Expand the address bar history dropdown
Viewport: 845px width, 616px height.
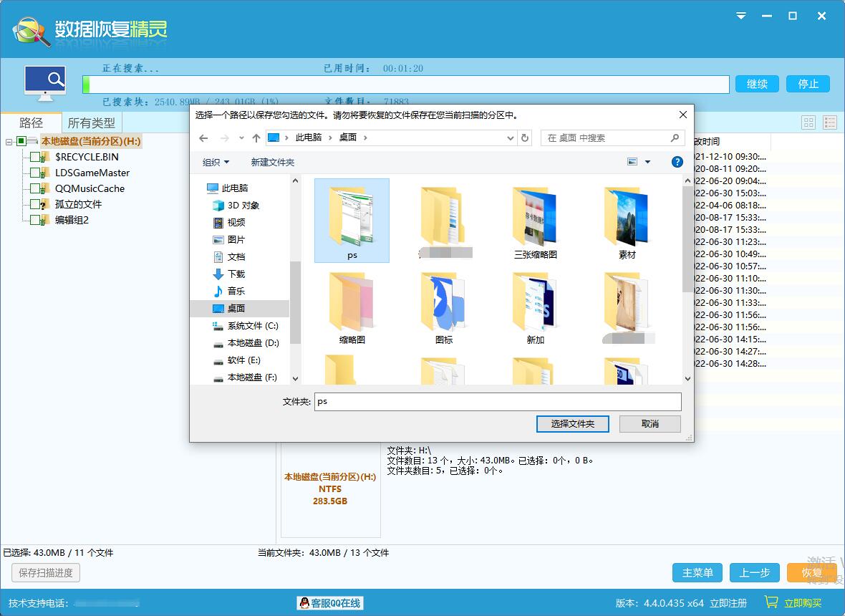click(x=511, y=138)
